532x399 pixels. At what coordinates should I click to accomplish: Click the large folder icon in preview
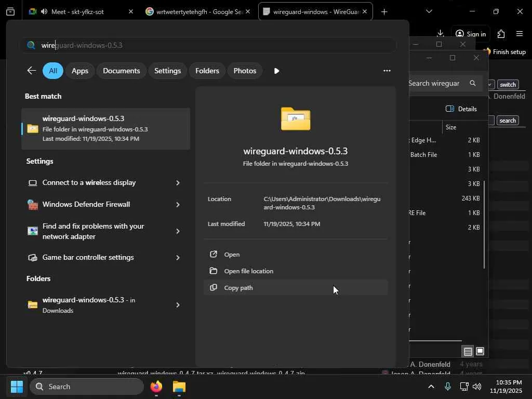296,119
